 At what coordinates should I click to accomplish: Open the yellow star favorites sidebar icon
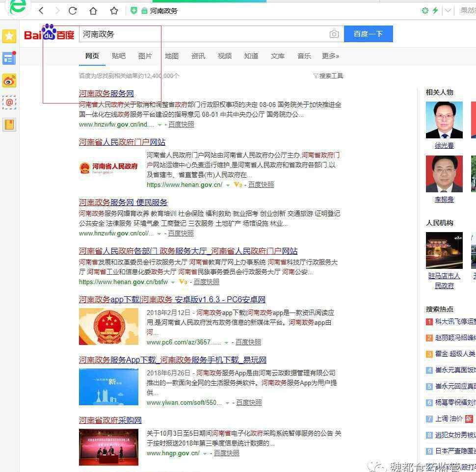[9, 36]
